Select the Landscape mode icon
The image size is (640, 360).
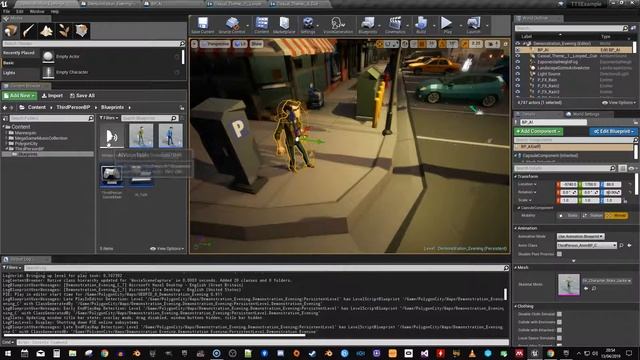pyautogui.click(x=46, y=31)
